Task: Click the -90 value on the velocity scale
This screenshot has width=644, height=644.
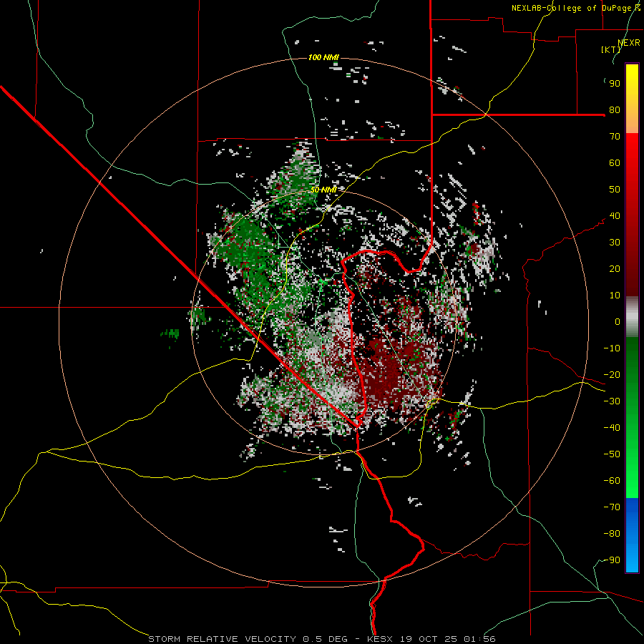Action: pos(612,560)
